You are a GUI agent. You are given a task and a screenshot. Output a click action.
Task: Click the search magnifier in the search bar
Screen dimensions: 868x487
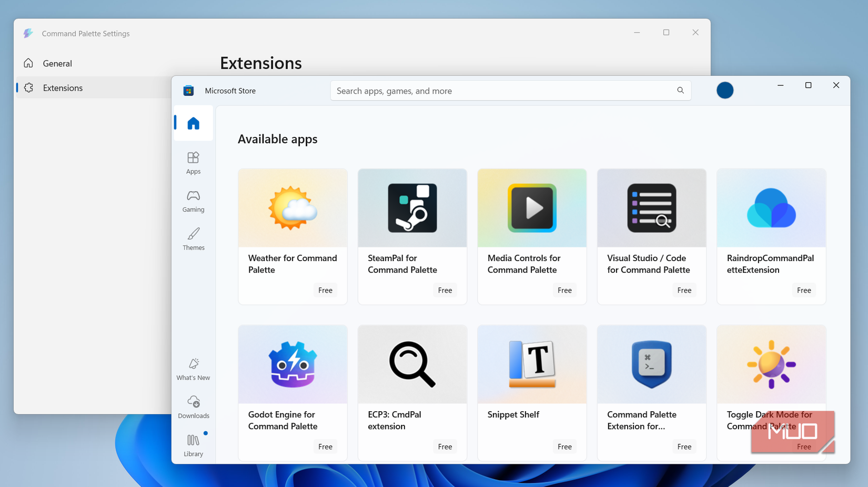pos(680,90)
